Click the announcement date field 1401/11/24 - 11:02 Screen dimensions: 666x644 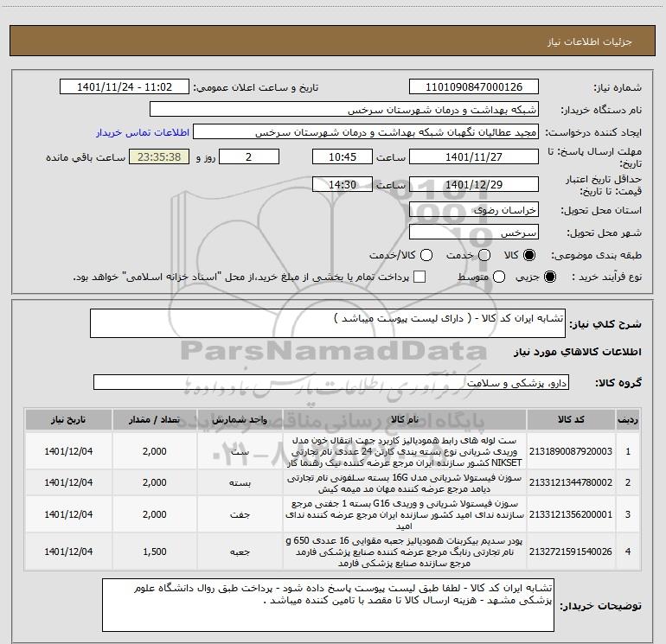click(x=125, y=87)
